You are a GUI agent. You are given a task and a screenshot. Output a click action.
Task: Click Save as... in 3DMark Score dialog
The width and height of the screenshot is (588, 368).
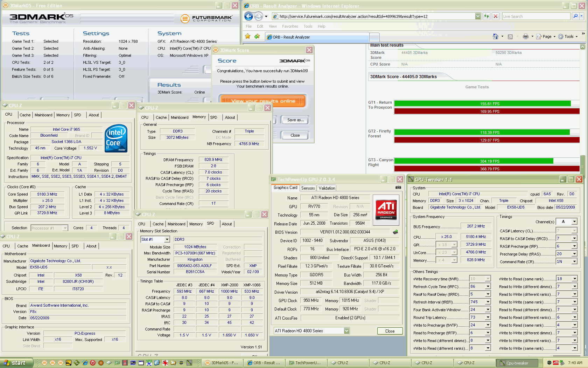click(x=295, y=120)
